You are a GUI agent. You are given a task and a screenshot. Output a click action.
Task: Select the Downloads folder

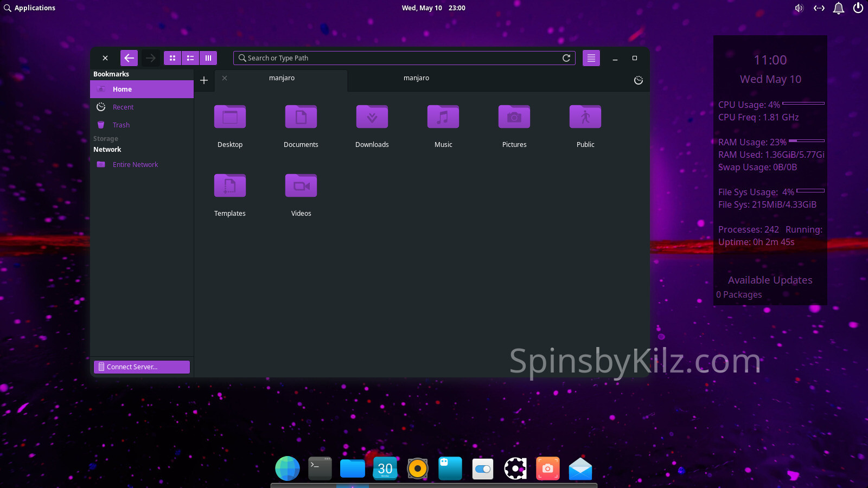point(372,117)
